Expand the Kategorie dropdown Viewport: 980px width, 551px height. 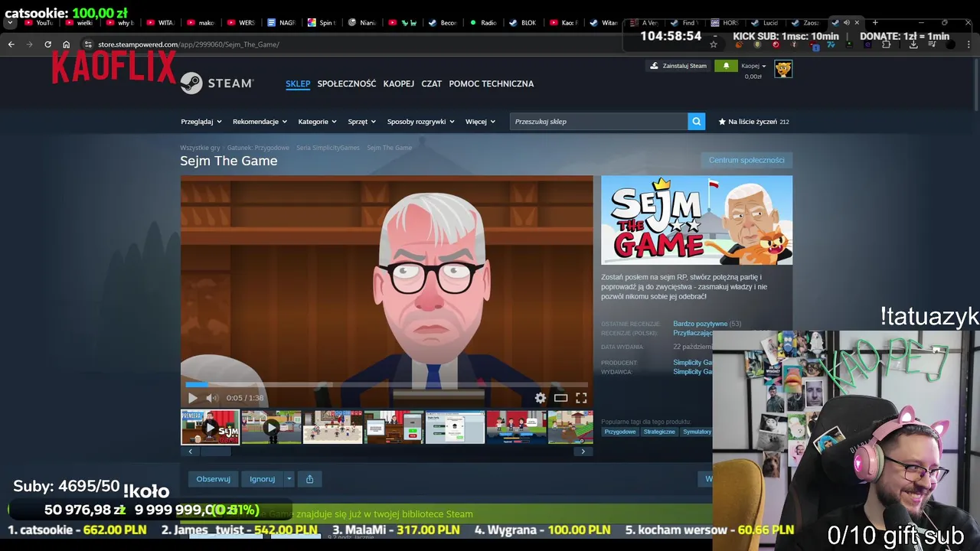point(317,122)
